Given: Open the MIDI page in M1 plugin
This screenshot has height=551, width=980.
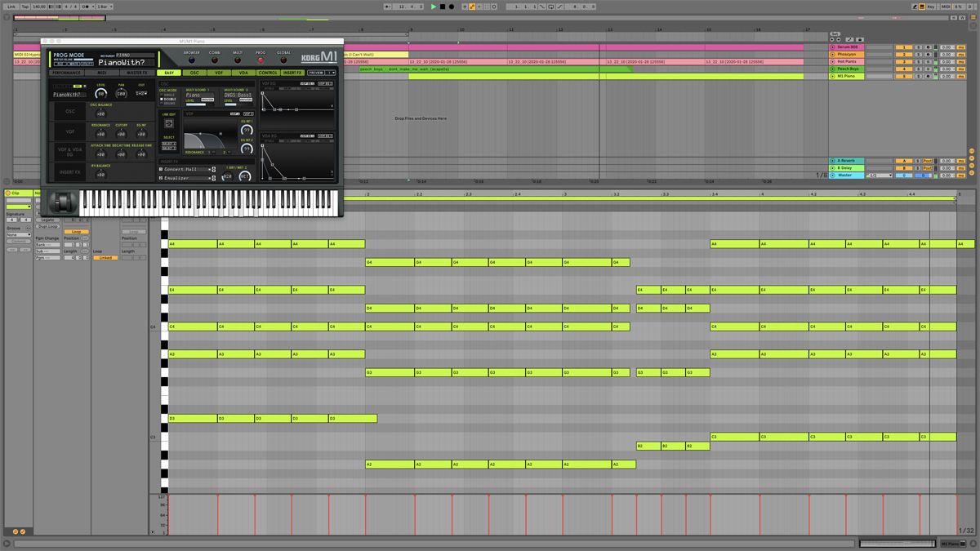Looking at the screenshot, I should pyautogui.click(x=102, y=73).
